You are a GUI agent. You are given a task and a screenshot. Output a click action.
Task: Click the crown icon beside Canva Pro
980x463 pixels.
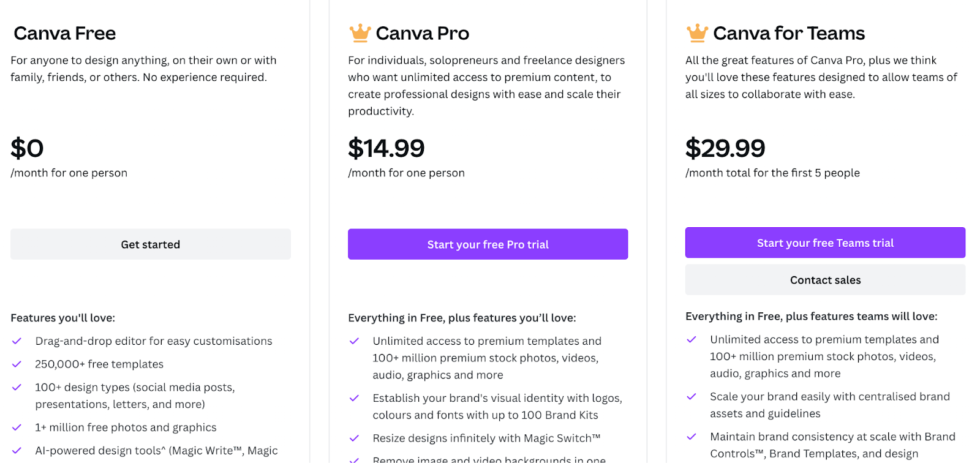(360, 32)
